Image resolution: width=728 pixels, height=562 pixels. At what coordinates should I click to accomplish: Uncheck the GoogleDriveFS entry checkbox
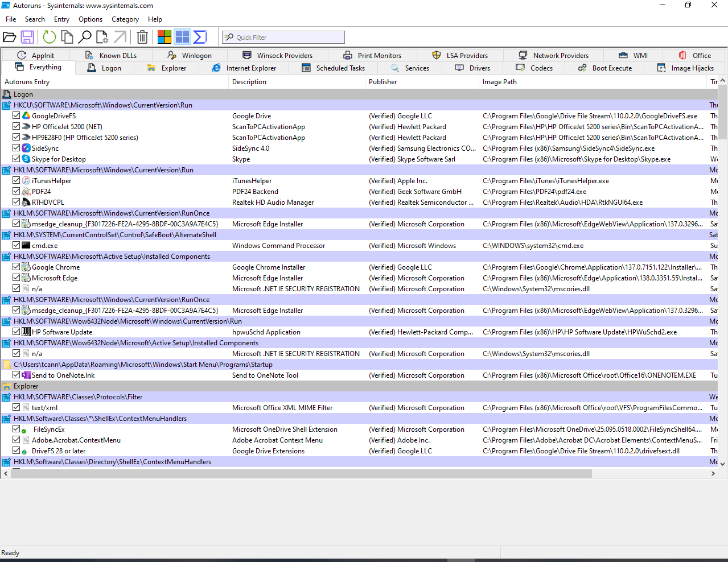[17, 115]
